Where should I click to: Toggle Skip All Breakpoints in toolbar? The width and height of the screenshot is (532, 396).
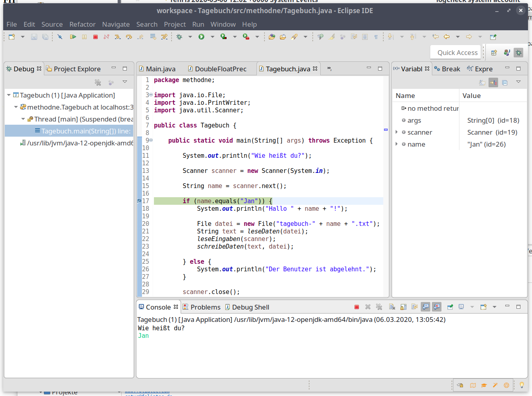60,37
